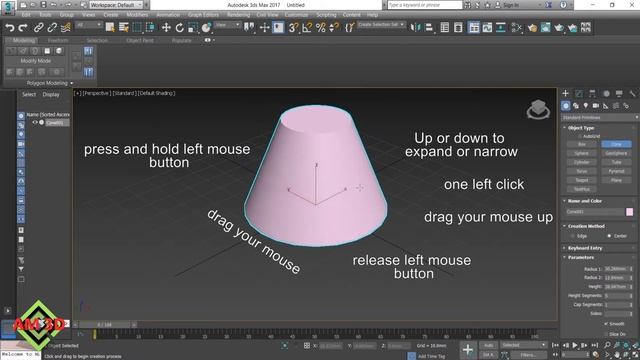Open the Utilities wrench panel icon
Screen dimensions: 640x360
point(632,93)
